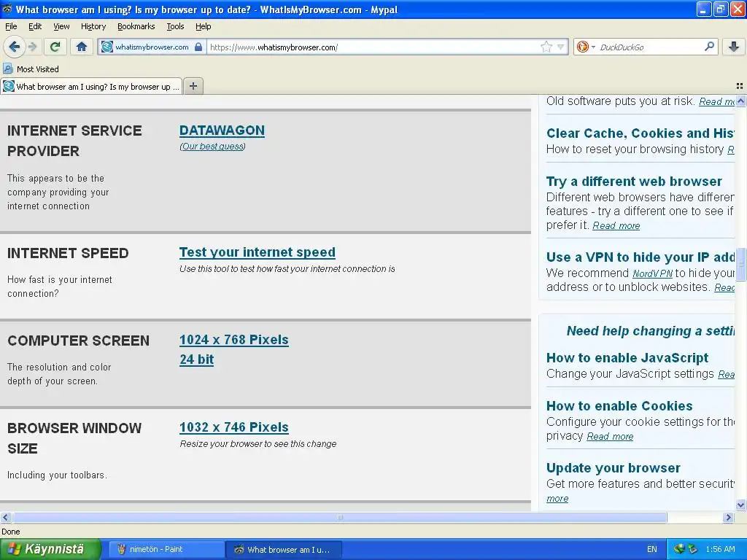Click vertical scrollbar up arrow
Screen dimensions: 747x560
[741, 101]
